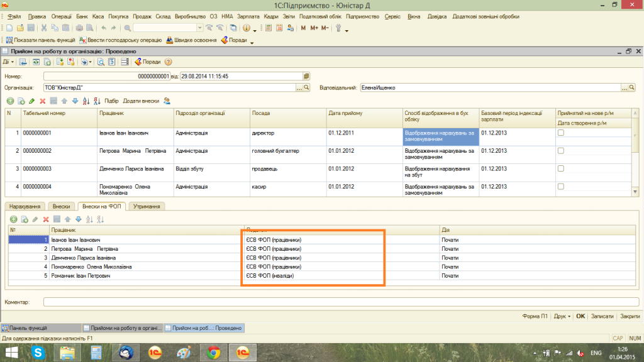Click the calendar picker next to document date

click(x=306, y=76)
